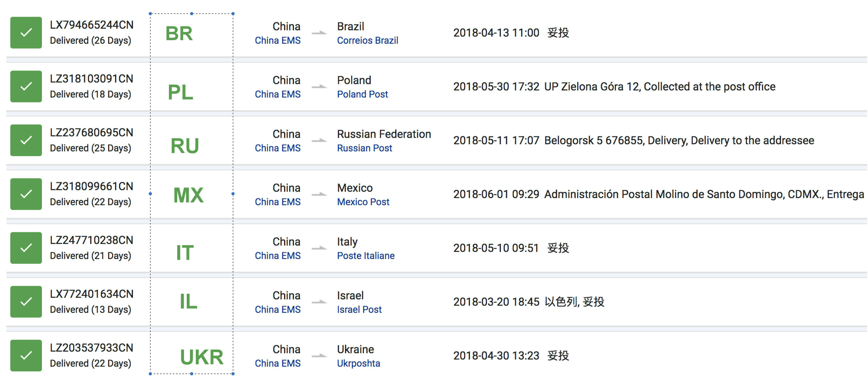Click the green check icon for LZ318099661CN
Viewport: 868px width, 390px height.
click(x=26, y=194)
